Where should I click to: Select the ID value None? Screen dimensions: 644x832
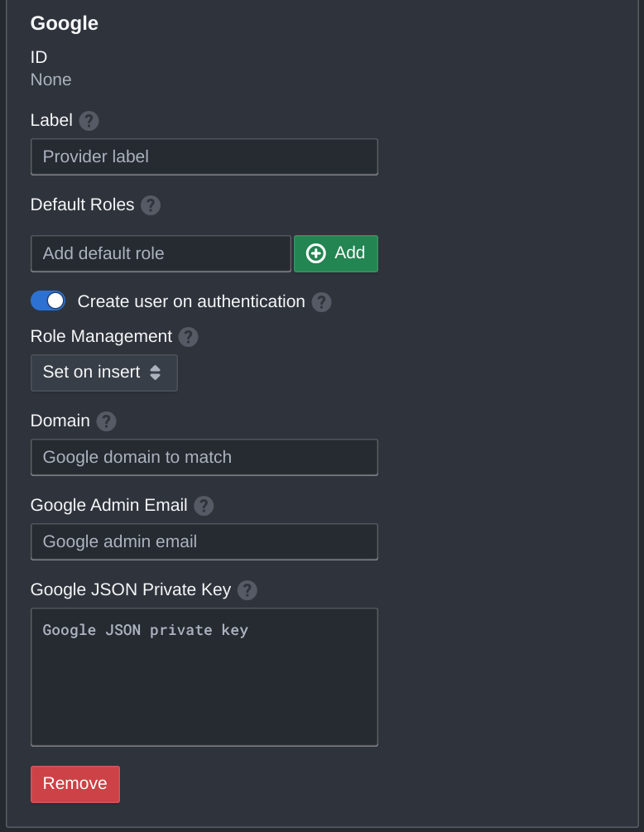click(x=51, y=79)
